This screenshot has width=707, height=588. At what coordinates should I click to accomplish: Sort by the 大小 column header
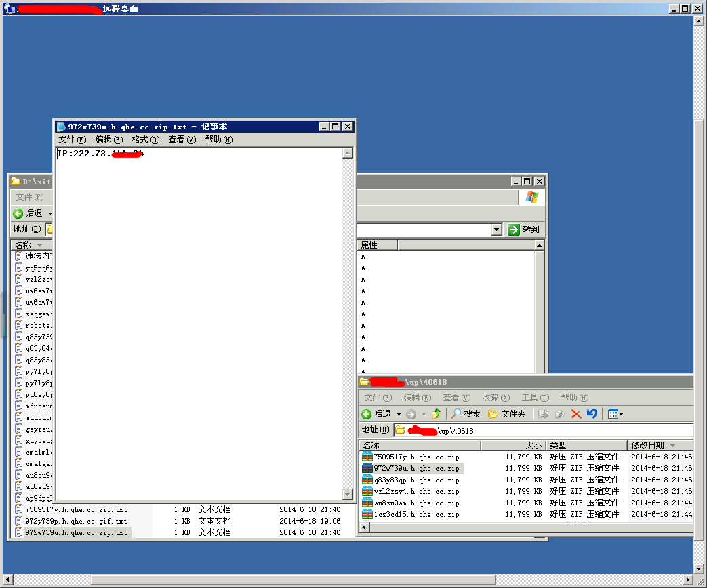pyautogui.click(x=513, y=446)
